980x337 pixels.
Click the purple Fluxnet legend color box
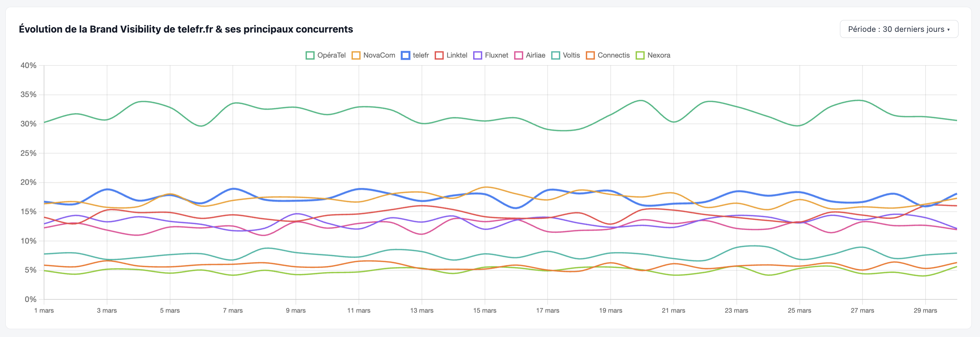477,55
